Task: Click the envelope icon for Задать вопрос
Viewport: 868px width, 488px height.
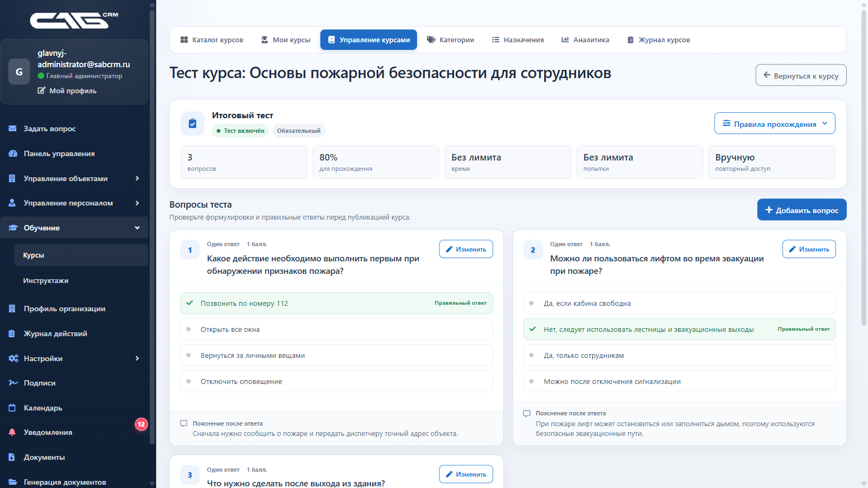Action: (x=12, y=129)
